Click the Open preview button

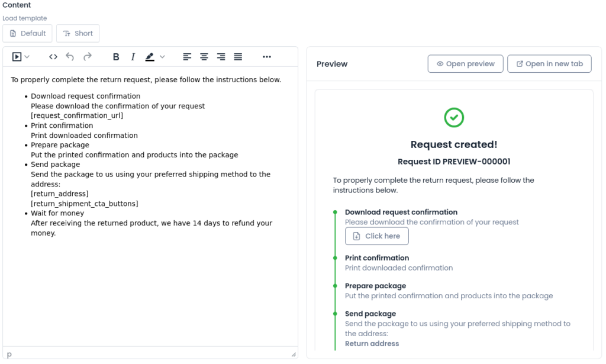coord(465,64)
